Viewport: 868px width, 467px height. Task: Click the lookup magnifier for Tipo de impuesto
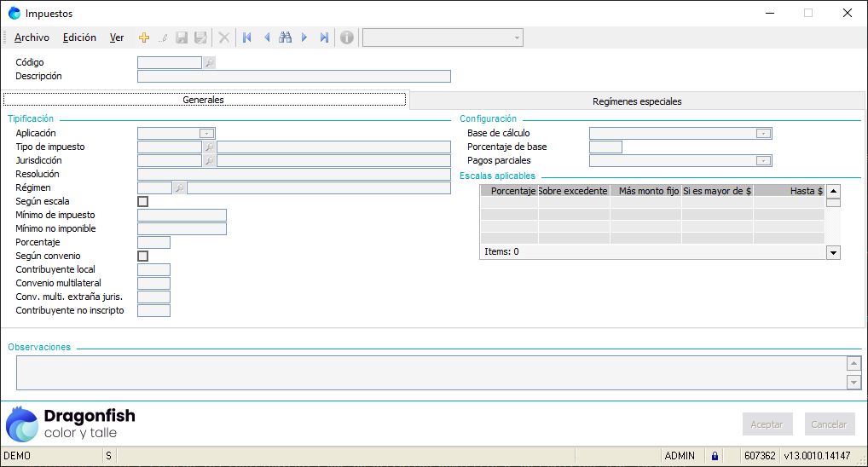point(209,147)
